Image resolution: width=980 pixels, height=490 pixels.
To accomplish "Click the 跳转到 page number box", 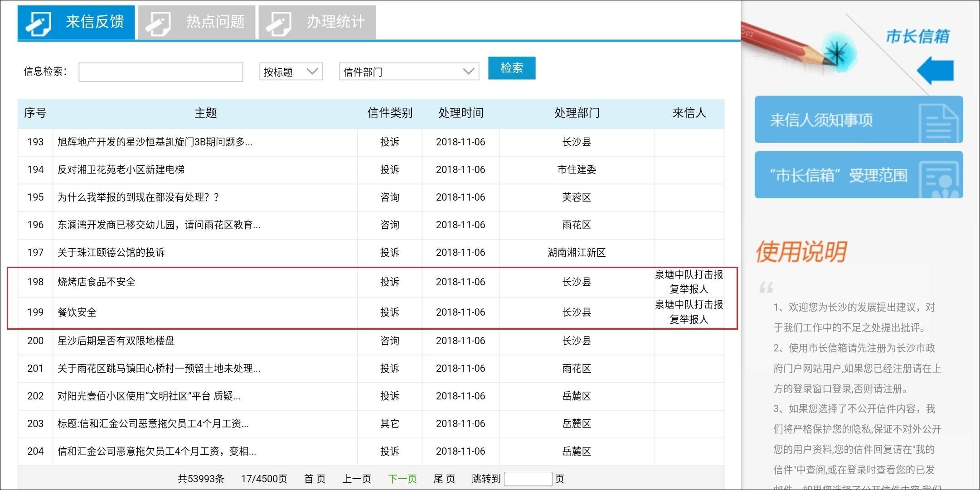I will pos(528,479).
